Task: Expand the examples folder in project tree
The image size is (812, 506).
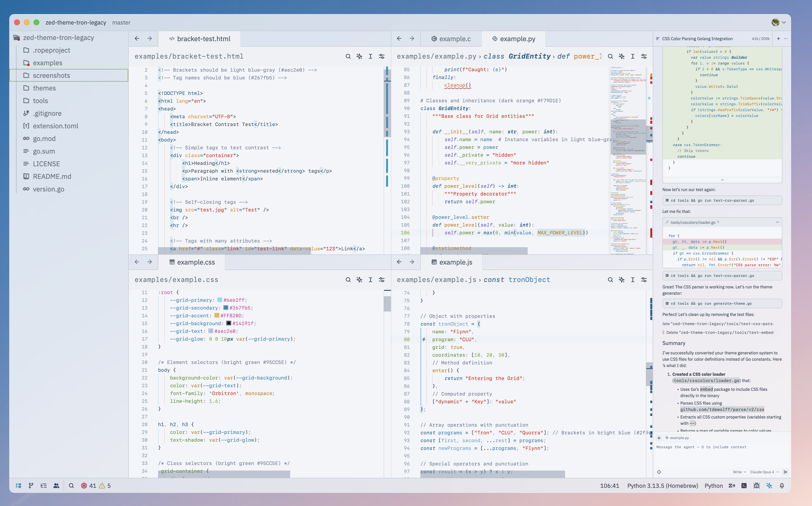Action: 48,63
